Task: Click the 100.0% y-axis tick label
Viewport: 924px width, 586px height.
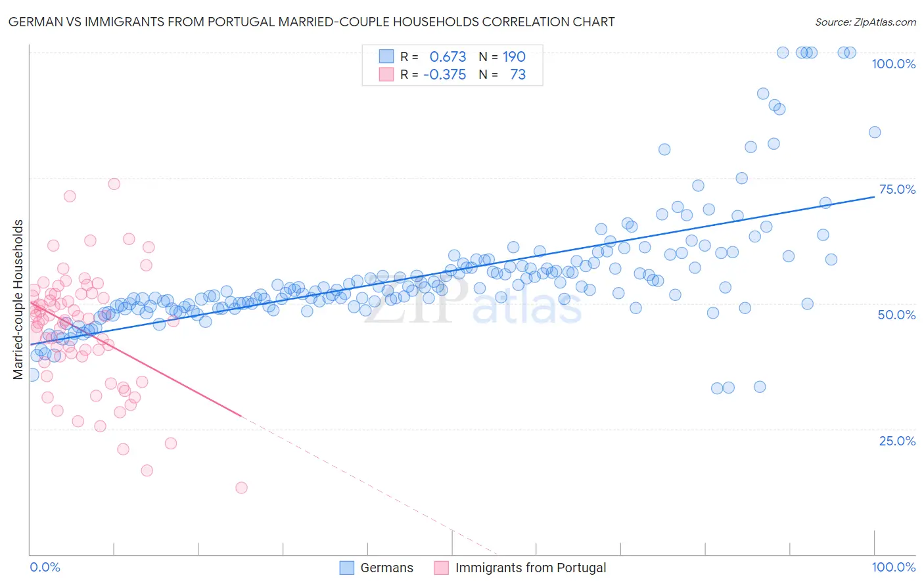Action: click(x=894, y=64)
